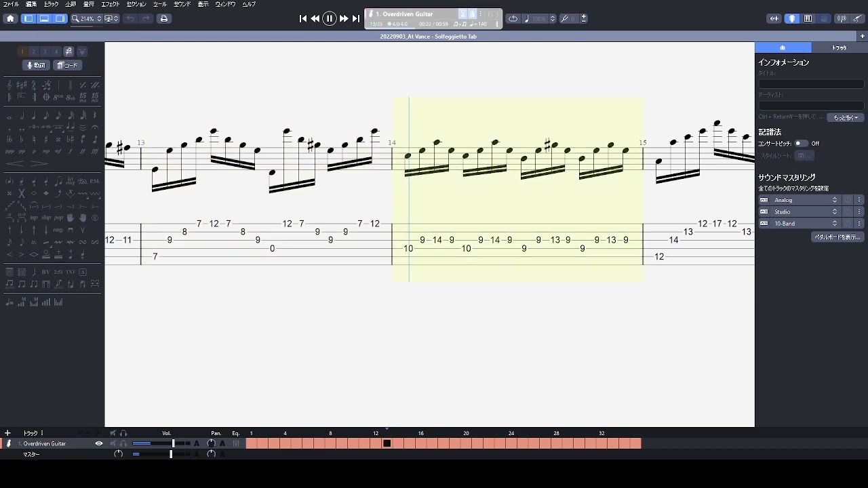Image resolution: width=868 pixels, height=488 pixels.
Task: Click the Overdriven Guitar pan knob
Action: (x=211, y=444)
